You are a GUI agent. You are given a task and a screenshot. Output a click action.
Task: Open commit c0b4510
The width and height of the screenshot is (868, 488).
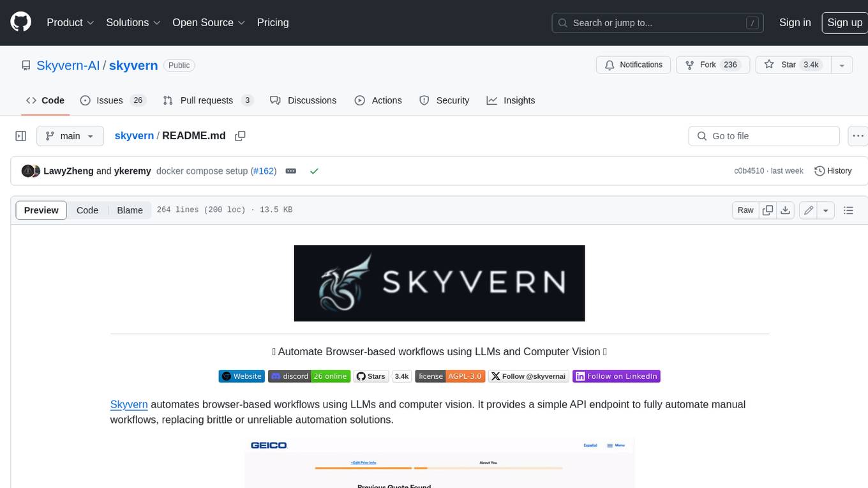[749, 171]
